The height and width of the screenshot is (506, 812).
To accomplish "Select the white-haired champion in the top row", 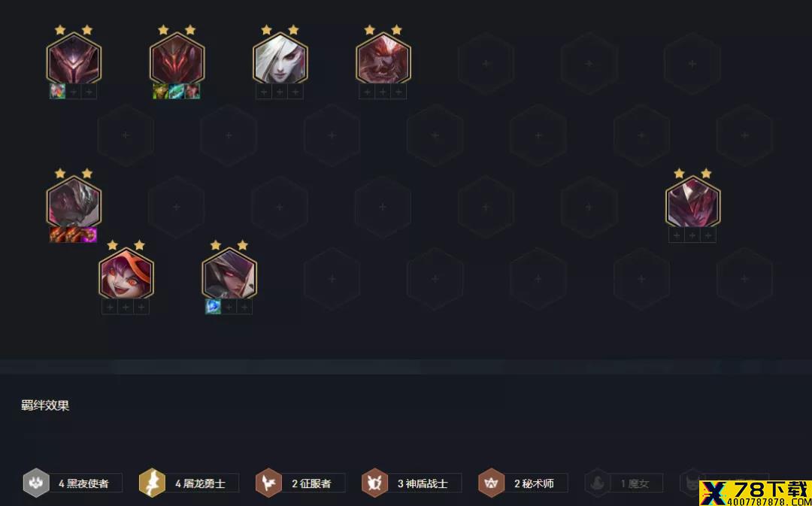I will (x=280, y=58).
